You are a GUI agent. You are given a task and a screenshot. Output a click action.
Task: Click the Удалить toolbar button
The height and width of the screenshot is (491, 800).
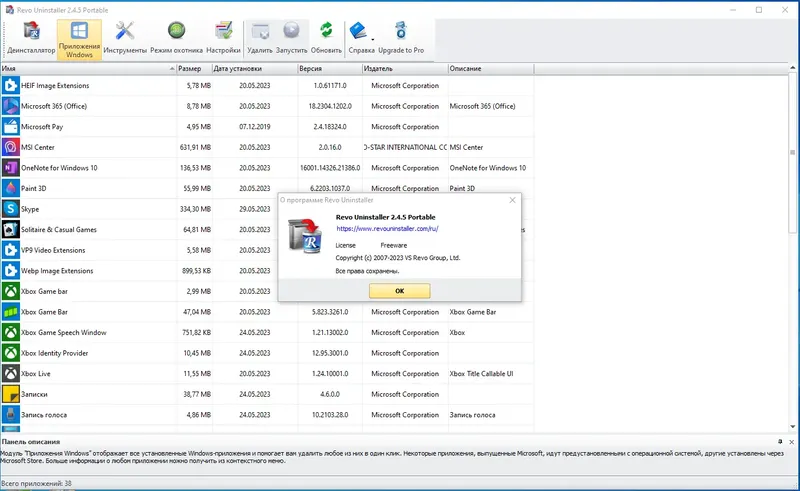[260, 38]
